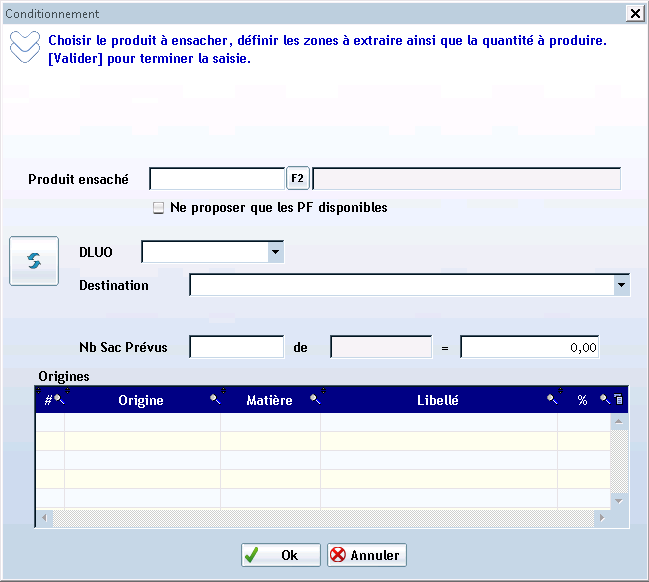Cancel the dialog with Annuler
This screenshot has height=582, width=649.
(367, 555)
